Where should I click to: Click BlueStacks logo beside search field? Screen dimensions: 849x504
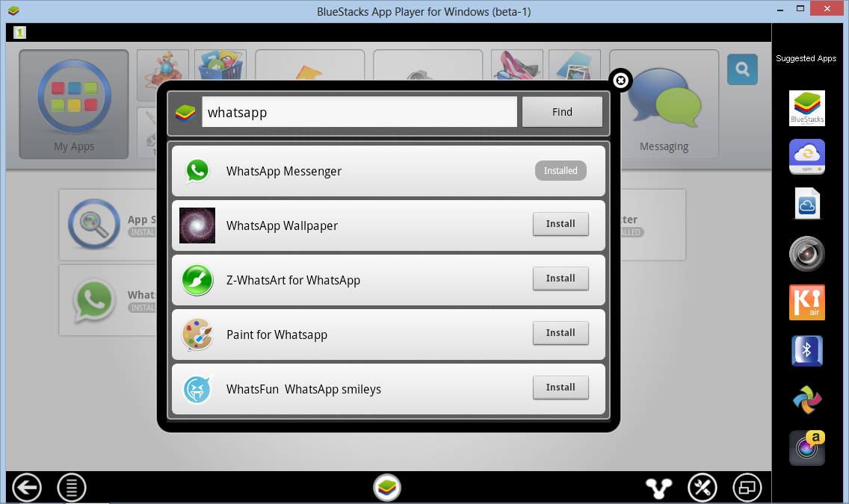185,113
